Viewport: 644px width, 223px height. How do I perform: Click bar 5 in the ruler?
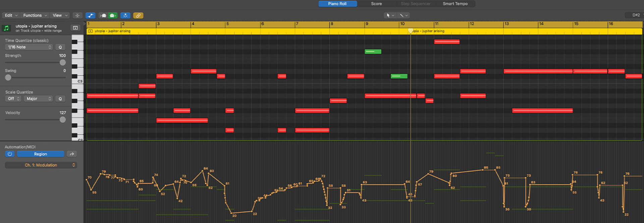[x=227, y=24]
